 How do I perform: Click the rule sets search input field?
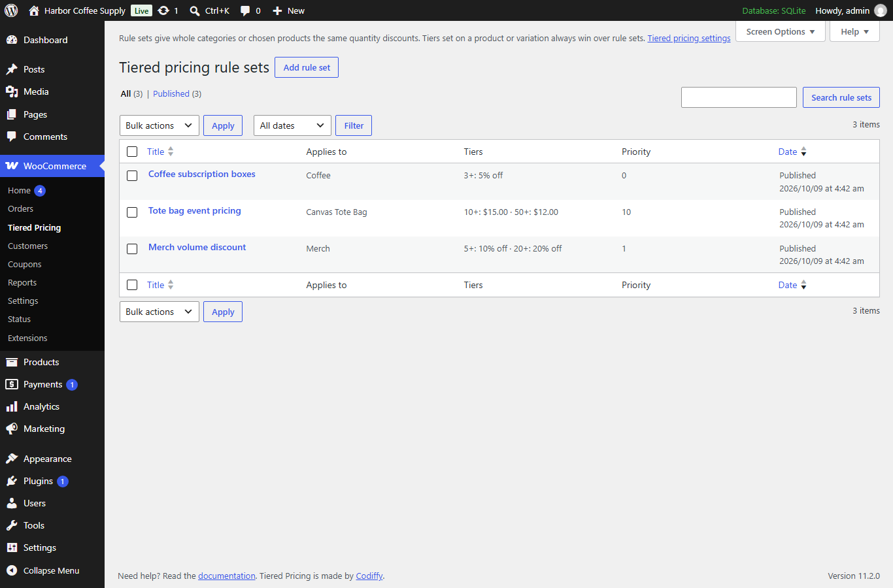[739, 97]
